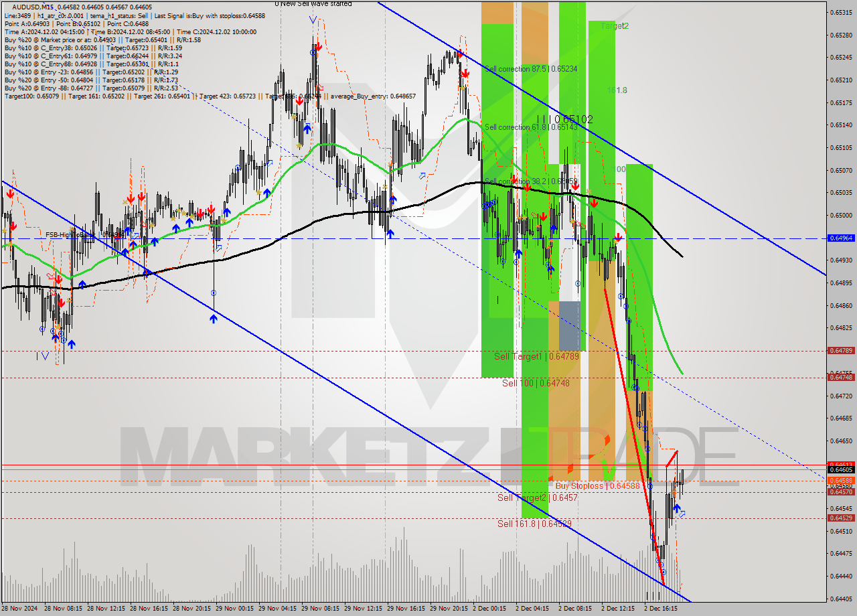
Task: Click the red 0.64529 price tag
Action: [841, 518]
